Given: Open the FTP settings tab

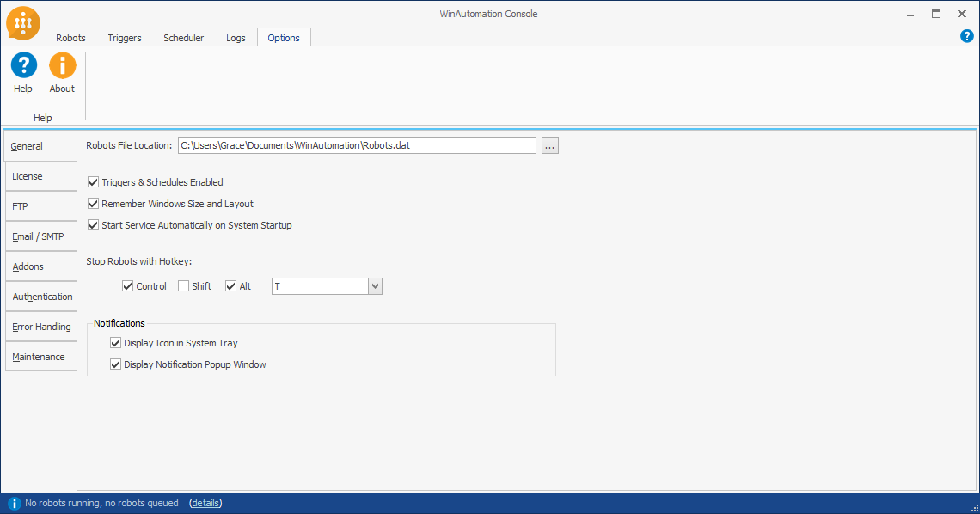Looking at the screenshot, I should point(40,206).
